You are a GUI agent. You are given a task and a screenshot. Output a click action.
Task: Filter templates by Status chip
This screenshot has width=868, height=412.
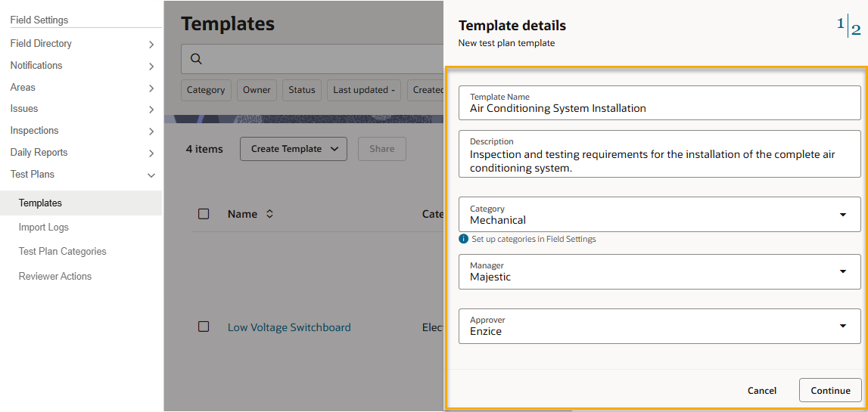click(x=301, y=90)
